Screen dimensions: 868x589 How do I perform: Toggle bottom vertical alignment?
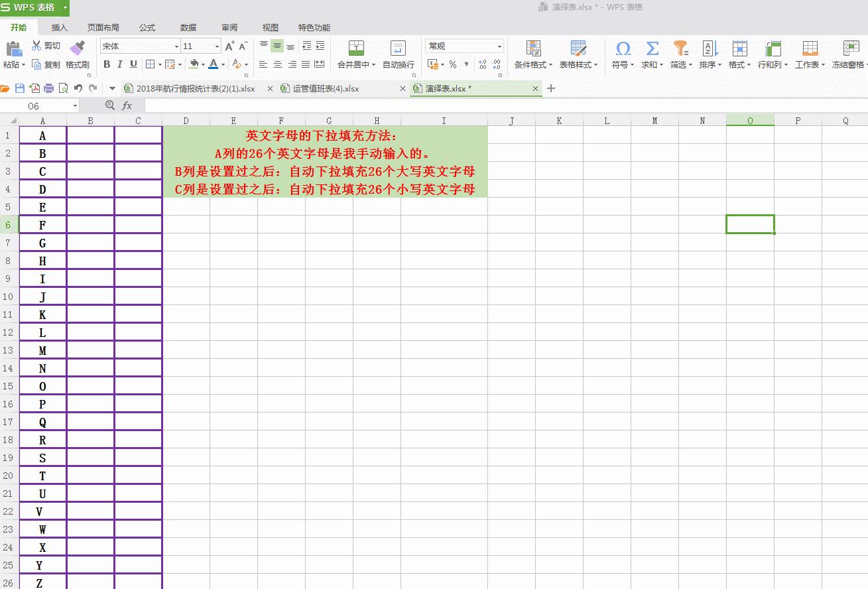pyautogui.click(x=290, y=46)
